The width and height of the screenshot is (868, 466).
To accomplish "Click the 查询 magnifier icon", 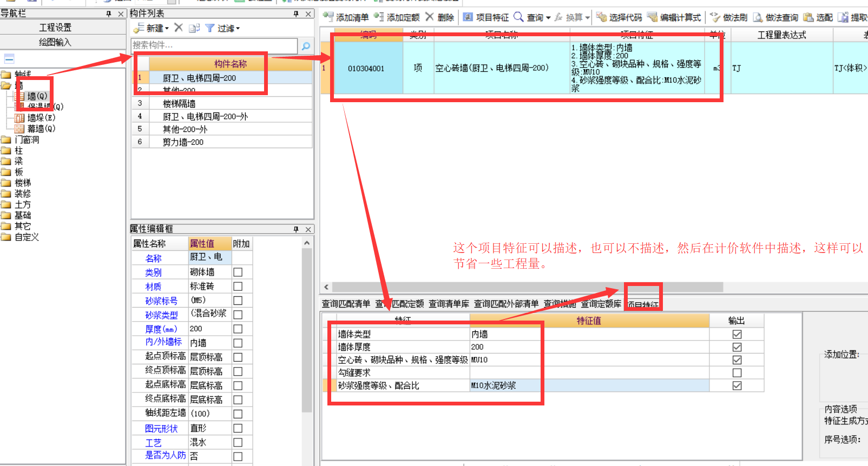I will (518, 17).
